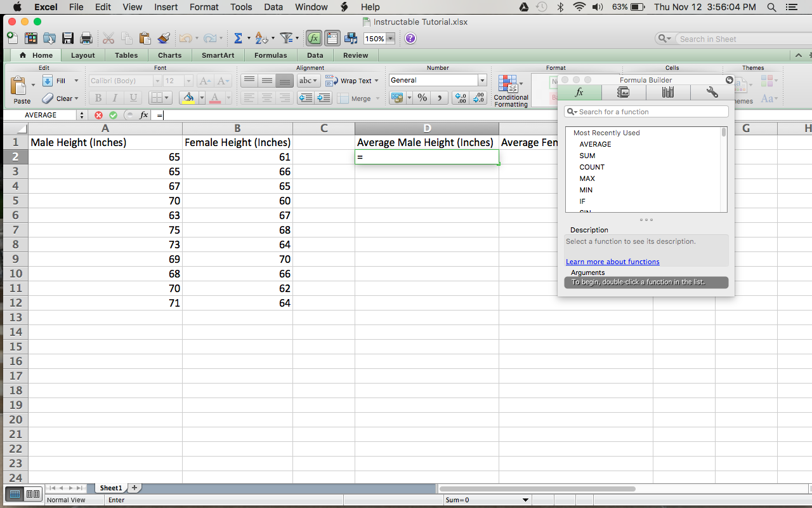This screenshot has height=508, width=812.
Task: Toggle Bold formatting
Action: [98, 98]
